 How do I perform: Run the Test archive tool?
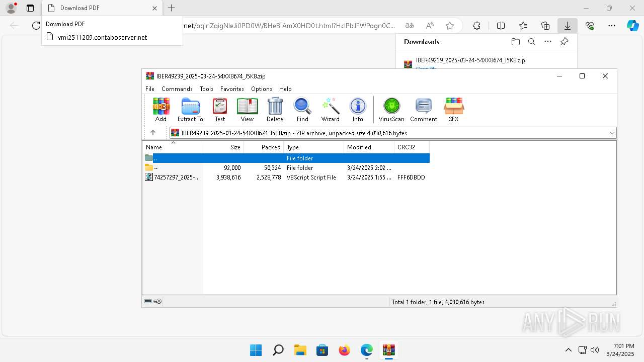pyautogui.click(x=220, y=110)
